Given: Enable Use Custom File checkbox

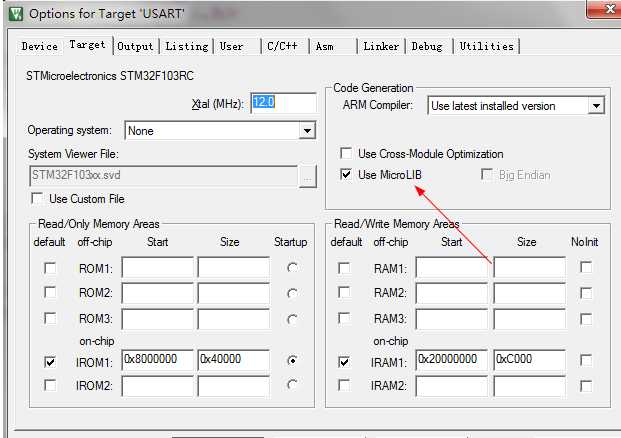Looking at the screenshot, I should (37, 198).
